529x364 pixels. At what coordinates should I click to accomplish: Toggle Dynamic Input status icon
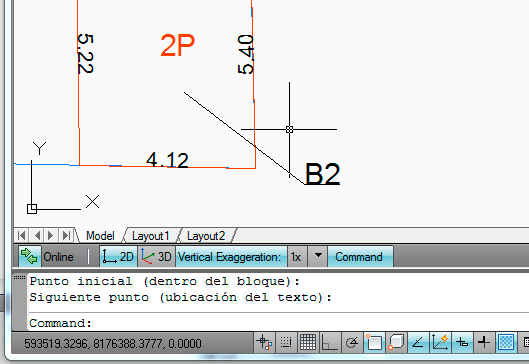(462, 342)
